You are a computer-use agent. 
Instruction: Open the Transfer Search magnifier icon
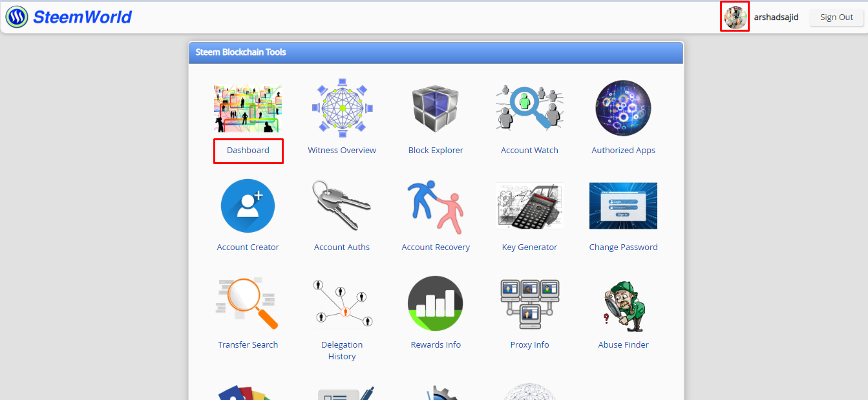click(248, 303)
